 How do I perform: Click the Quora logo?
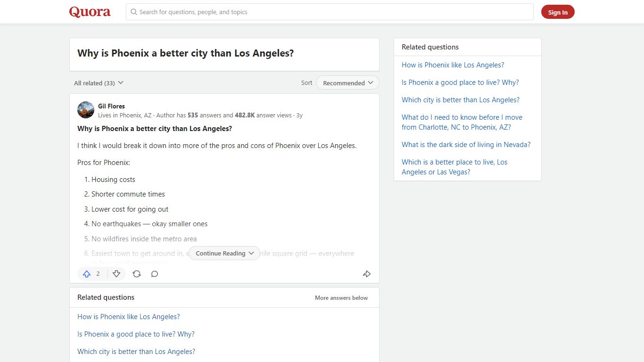[90, 12]
